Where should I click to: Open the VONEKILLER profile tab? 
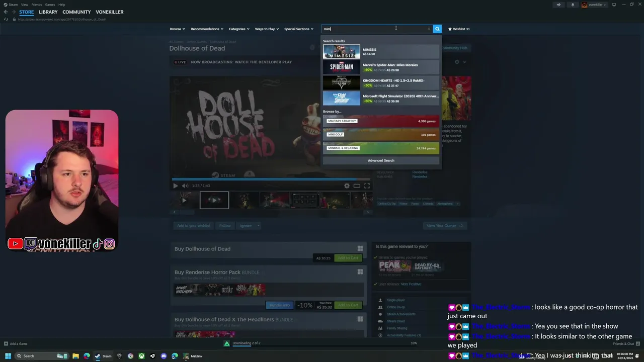pyautogui.click(x=110, y=12)
